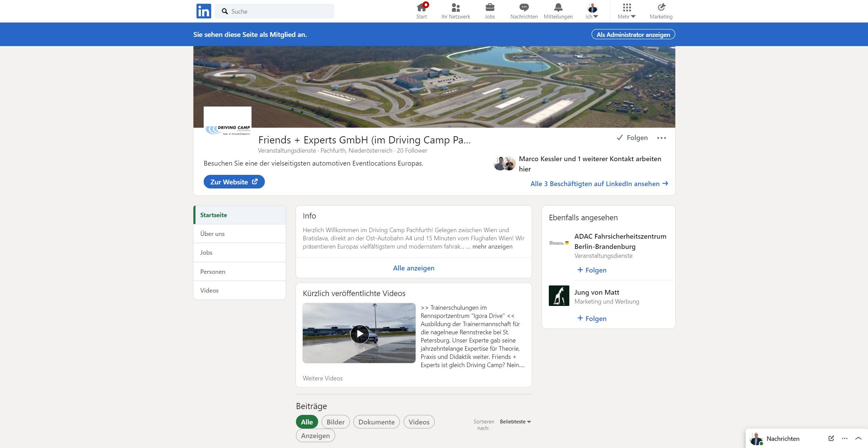Click Alle anzeigen in Info card
The image size is (868, 448).
click(x=413, y=268)
